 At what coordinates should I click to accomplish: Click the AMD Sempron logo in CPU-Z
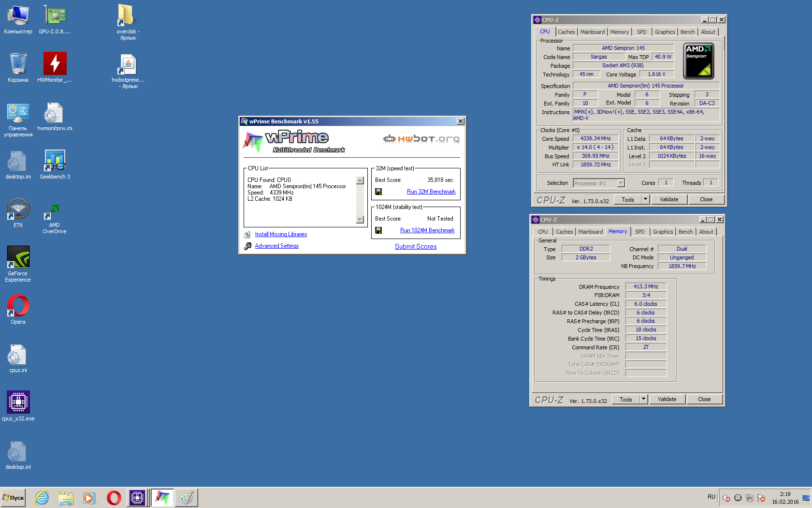click(698, 61)
